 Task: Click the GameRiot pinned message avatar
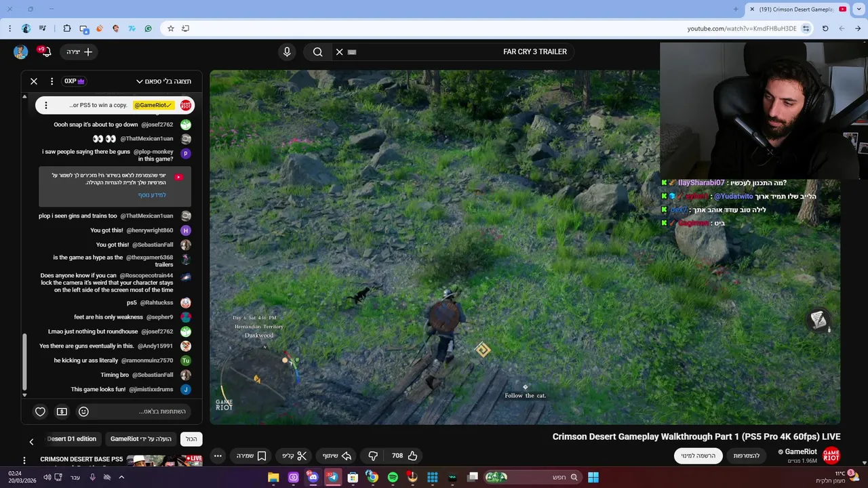click(x=186, y=105)
